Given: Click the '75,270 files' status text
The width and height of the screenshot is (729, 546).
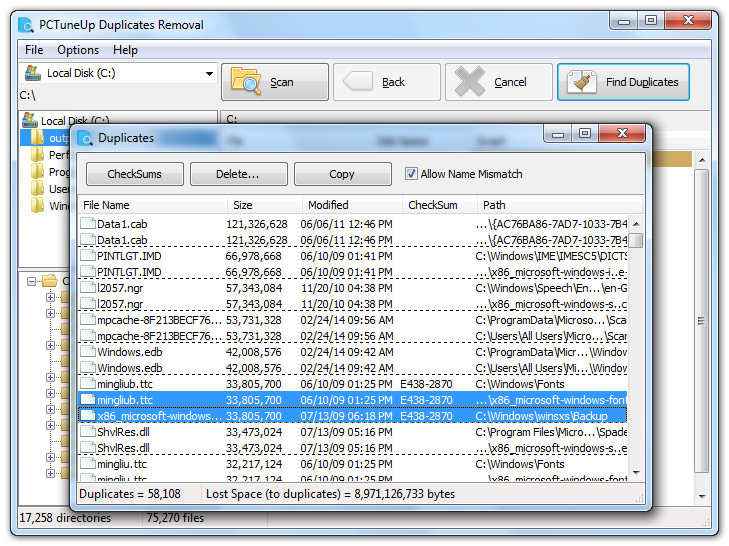Looking at the screenshot, I should pos(175,518).
